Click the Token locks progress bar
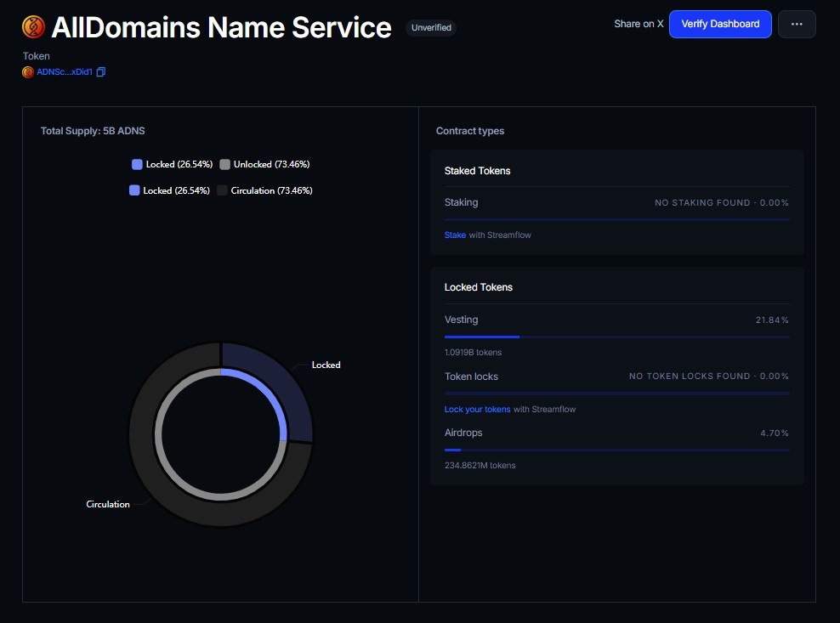This screenshot has width=840, height=623. tap(616, 394)
